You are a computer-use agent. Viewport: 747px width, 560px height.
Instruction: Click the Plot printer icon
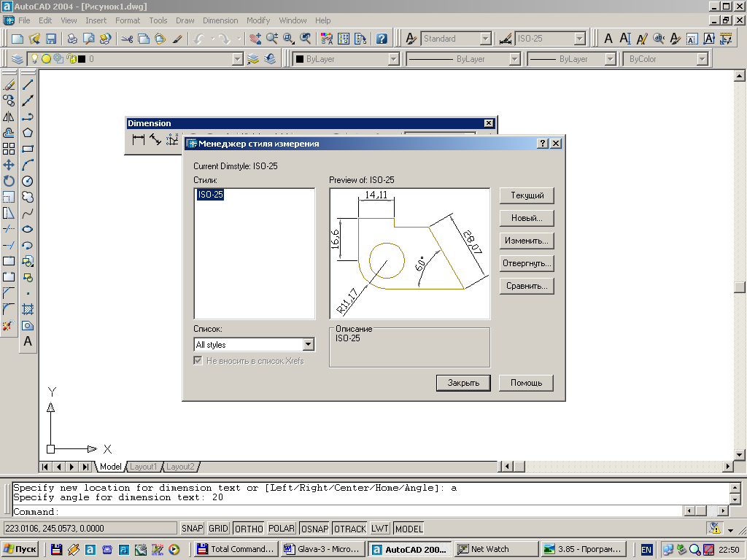pos(72,39)
